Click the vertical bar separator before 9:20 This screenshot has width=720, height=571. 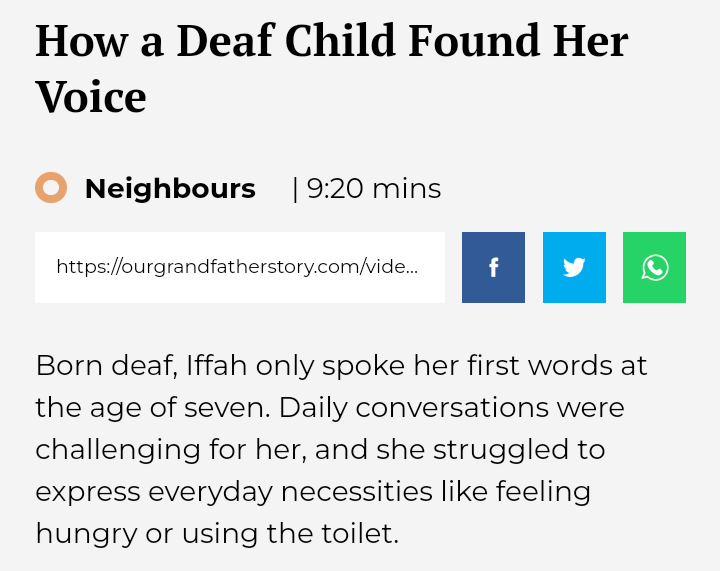point(295,188)
